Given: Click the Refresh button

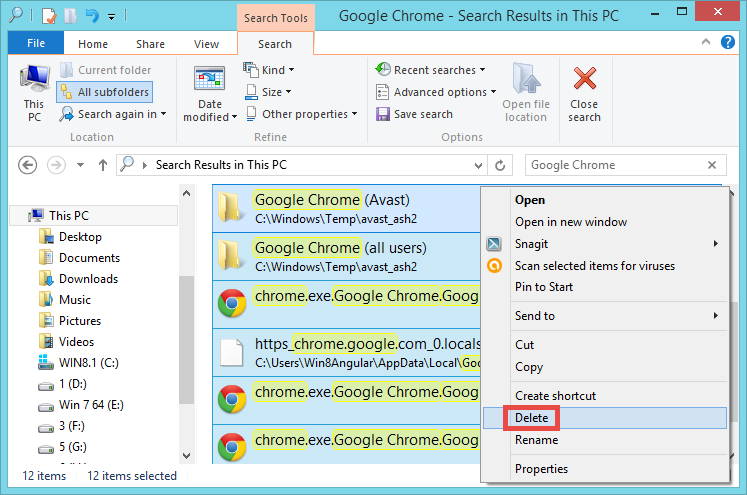Looking at the screenshot, I should click(500, 165).
